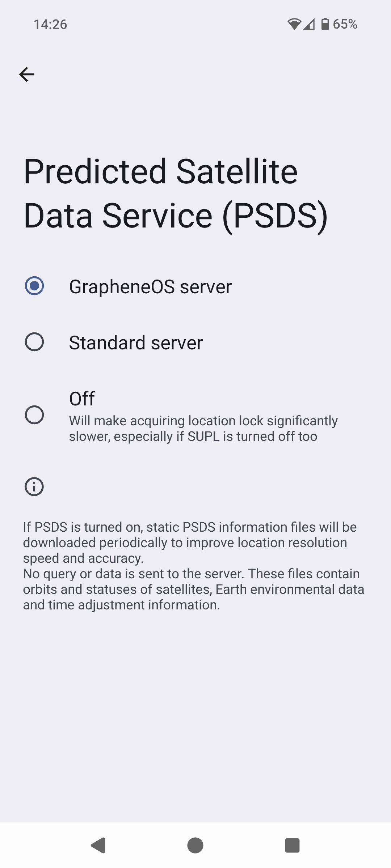Tap the Wi-Fi status icon
The width and height of the screenshot is (391, 868).
(294, 24)
